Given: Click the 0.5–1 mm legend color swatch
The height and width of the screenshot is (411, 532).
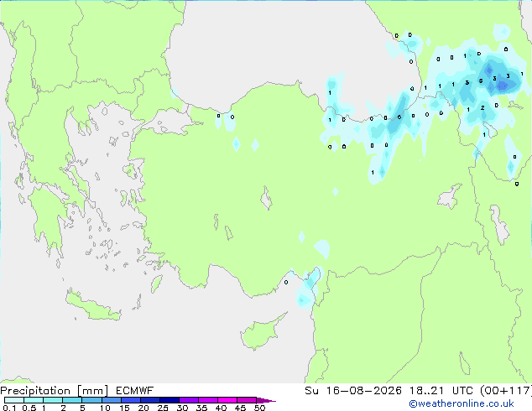Looking at the screenshot, I should pyautogui.click(x=34, y=400).
